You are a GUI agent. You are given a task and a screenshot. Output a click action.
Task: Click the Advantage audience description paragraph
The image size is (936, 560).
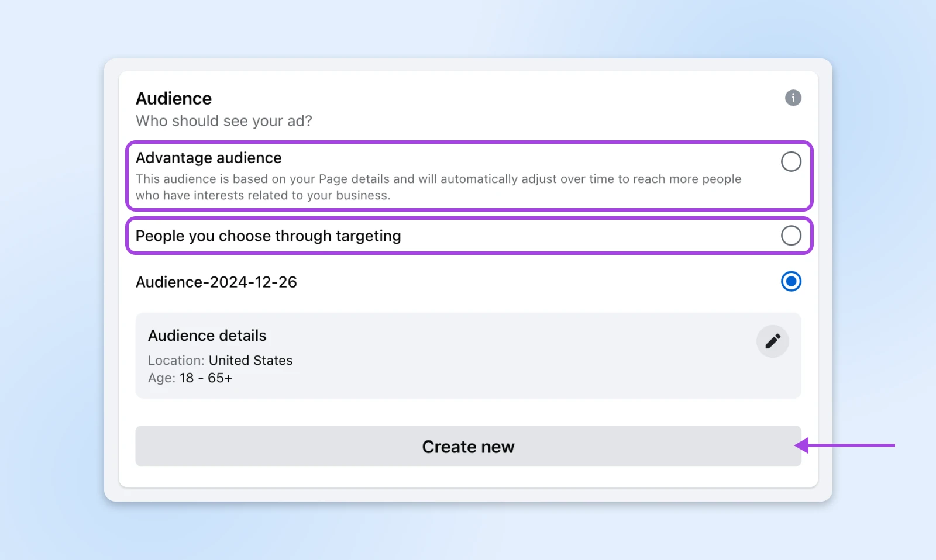pyautogui.click(x=439, y=187)
